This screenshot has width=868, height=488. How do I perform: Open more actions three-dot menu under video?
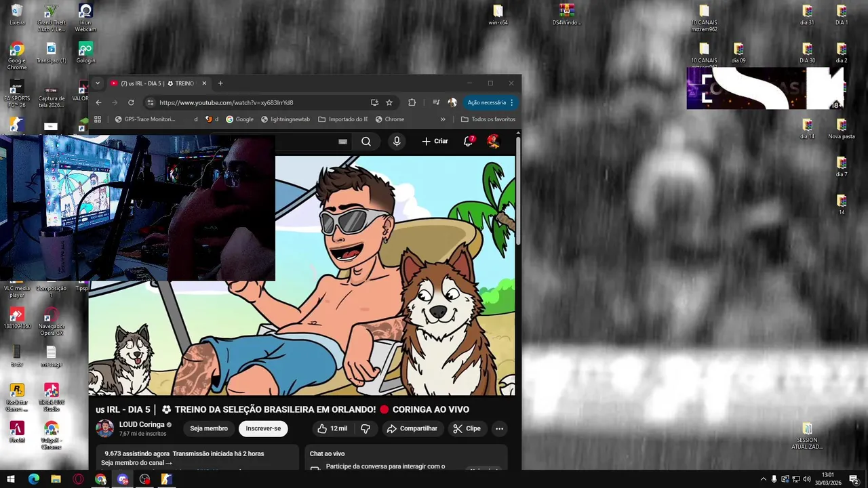coord(499,428)
